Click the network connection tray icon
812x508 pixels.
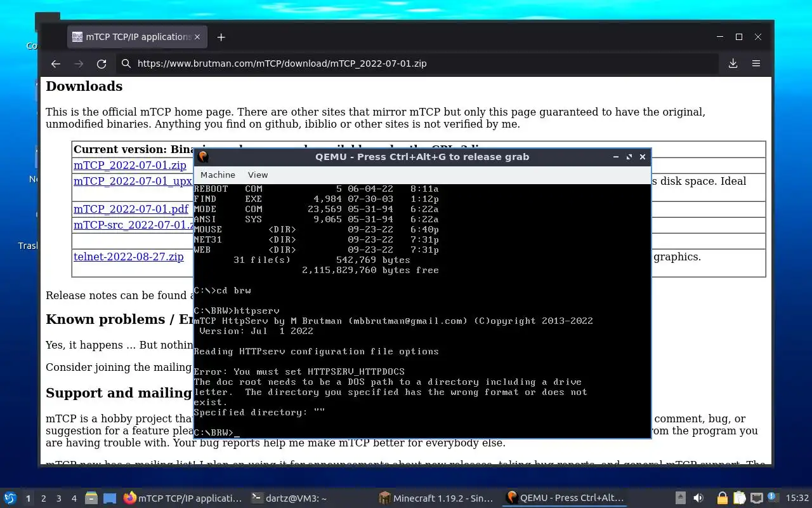[x=756, y=498]
